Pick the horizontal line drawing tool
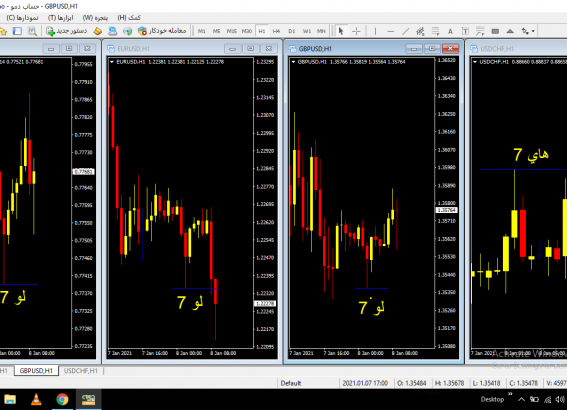This screenshot has width=567, height=410. click(x=391, y=31)
